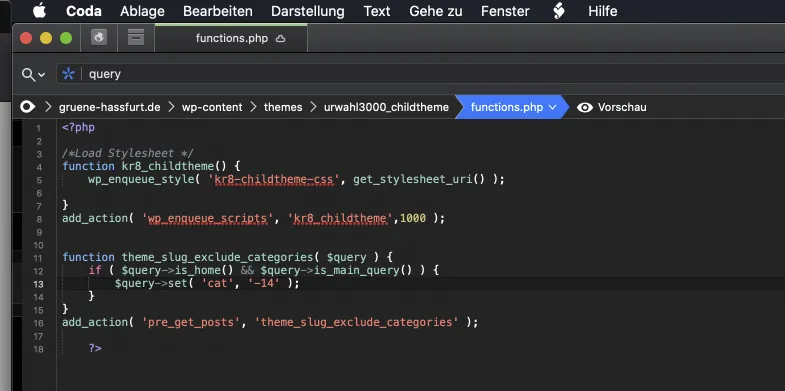Toggle the eye icon at path bar start
This screenshot has width=785, height=391.
click(28, 107)
